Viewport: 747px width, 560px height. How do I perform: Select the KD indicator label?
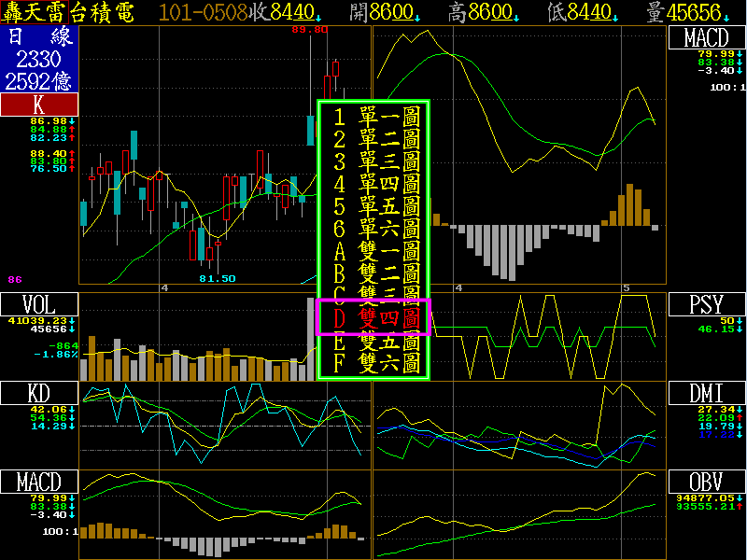click(x=38, y=393)
